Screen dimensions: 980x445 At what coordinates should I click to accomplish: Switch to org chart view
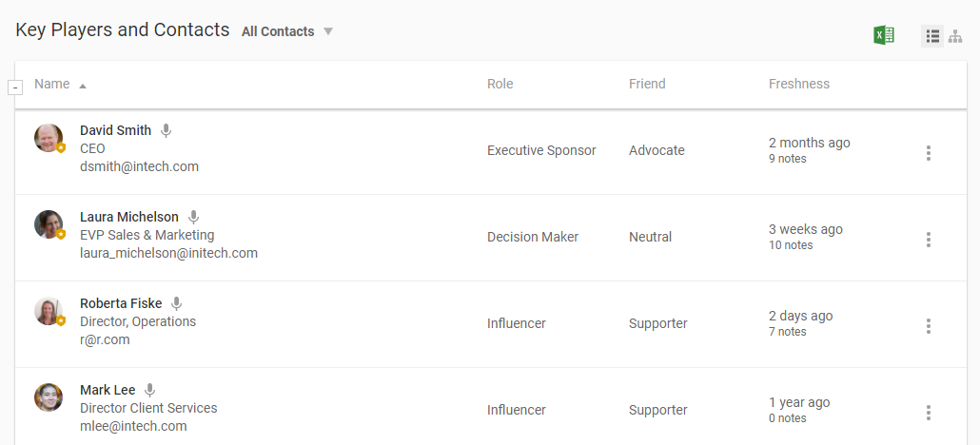pos(955,36)
